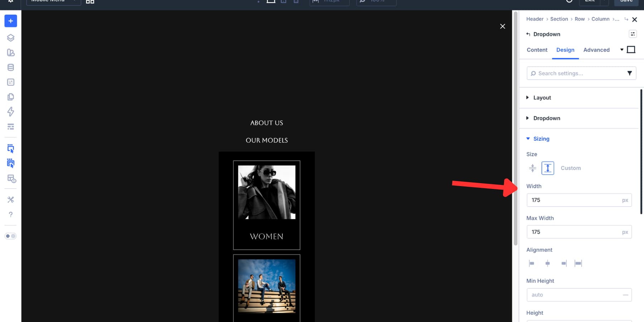Open the panel options icon beside Dropdown
Image resolution: width=644 pixels, height=322 pixels.
[633, 34]
